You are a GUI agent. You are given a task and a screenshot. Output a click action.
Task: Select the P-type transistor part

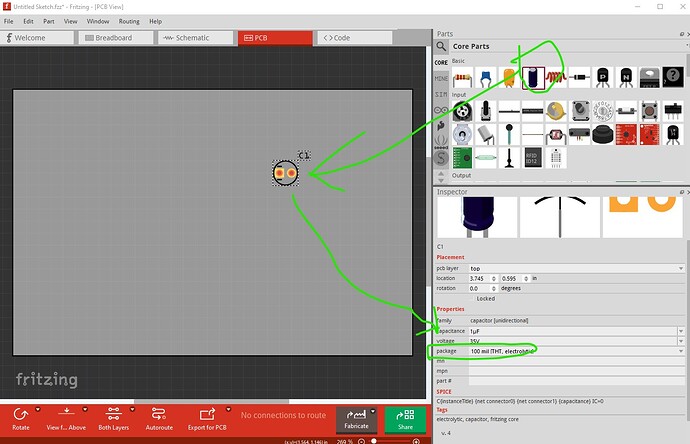(603, 78)
